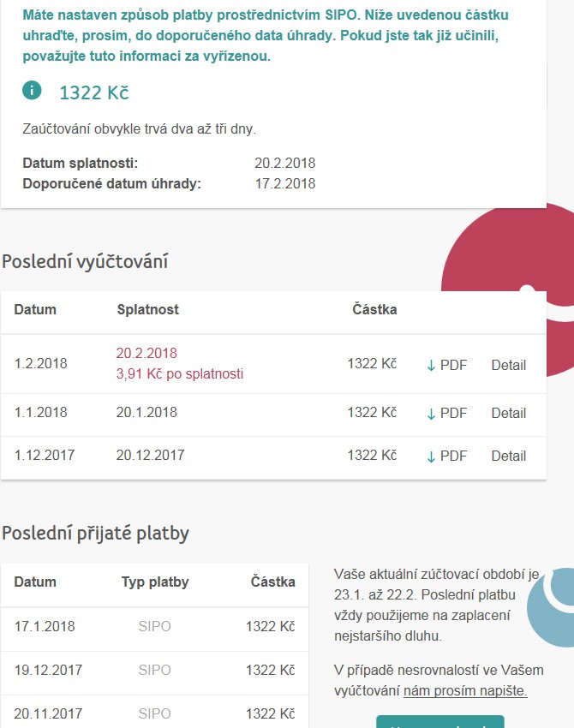
Task: Open Detail for the 1.1.2018 statement
Action: [x=509, y=413]
